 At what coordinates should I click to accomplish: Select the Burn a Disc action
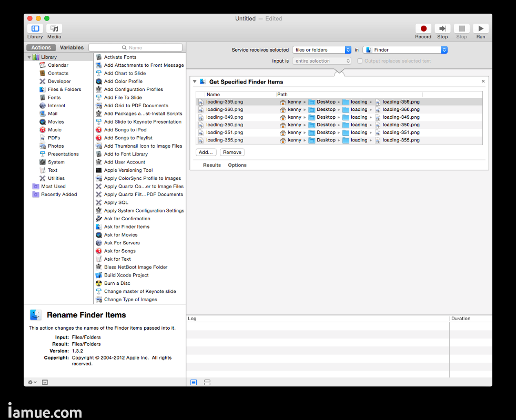point(117,283)
